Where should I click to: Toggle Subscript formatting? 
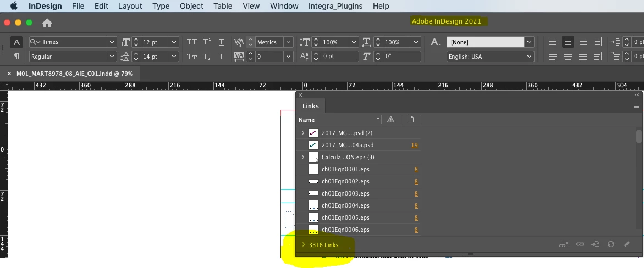207,56
